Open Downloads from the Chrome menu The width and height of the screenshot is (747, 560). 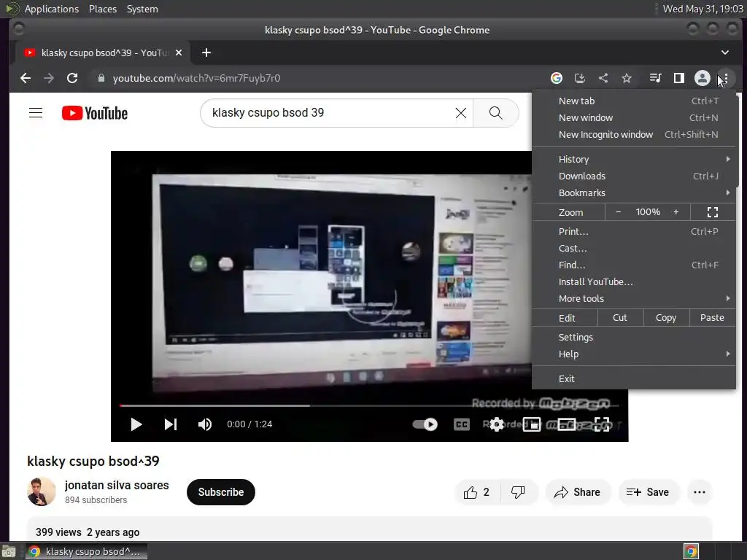[634, 176]
